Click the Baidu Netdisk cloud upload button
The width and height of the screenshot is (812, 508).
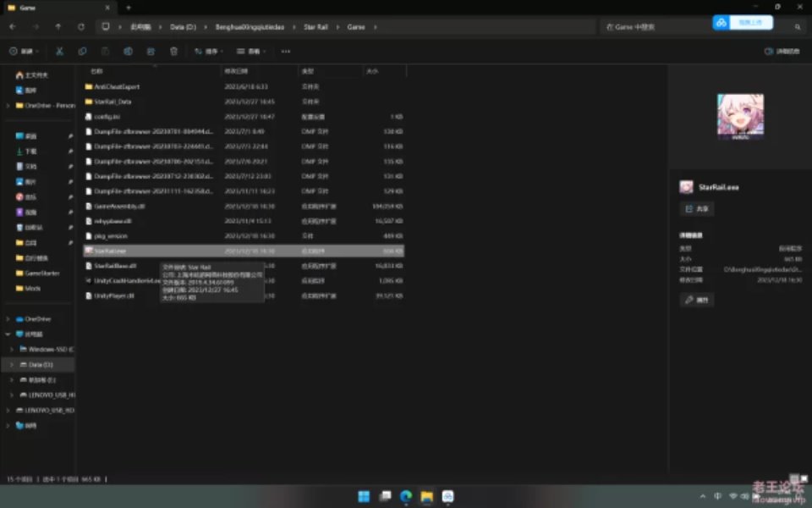(743, 22)
